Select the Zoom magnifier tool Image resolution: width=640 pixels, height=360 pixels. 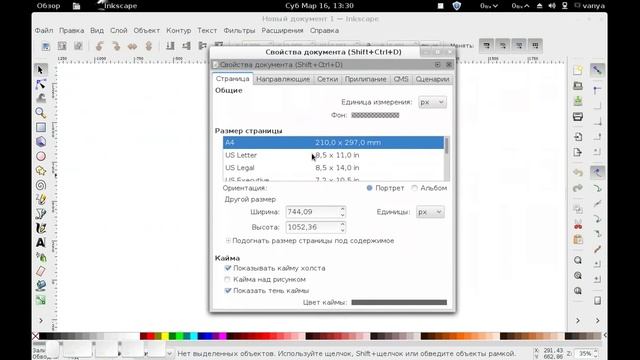pos(40,113)
